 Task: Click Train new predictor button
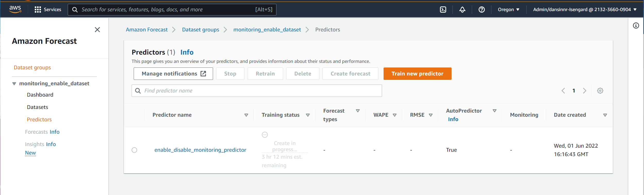click(x=418, y=74)
